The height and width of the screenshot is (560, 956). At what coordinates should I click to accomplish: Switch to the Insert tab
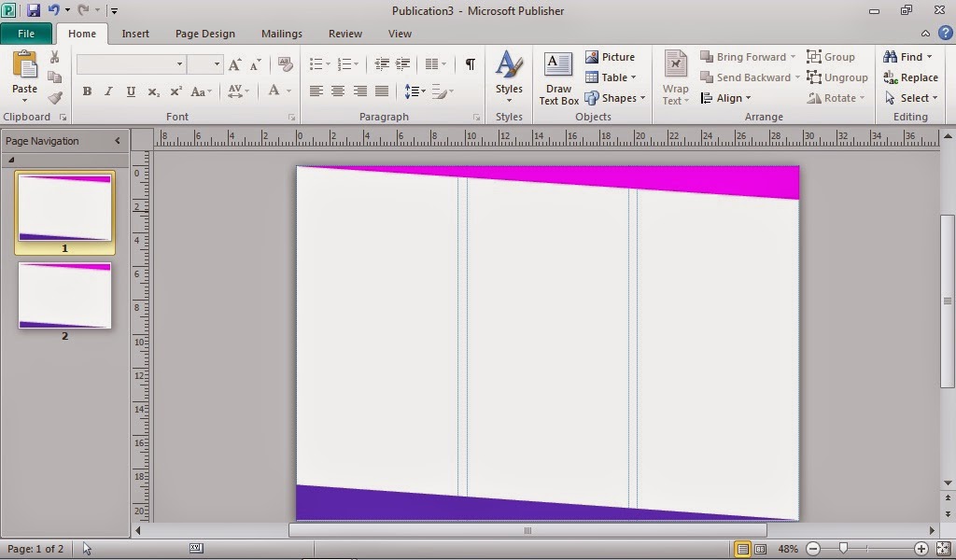pos(135,34)
